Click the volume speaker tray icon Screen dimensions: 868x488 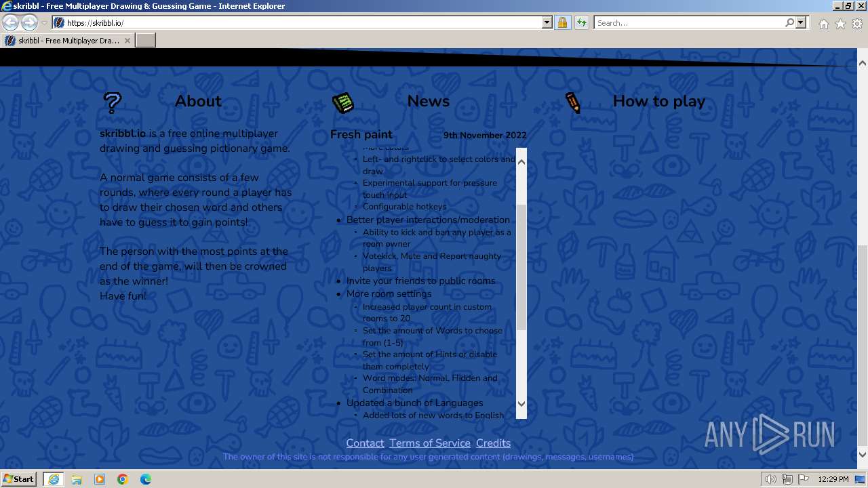click(770, 479)
